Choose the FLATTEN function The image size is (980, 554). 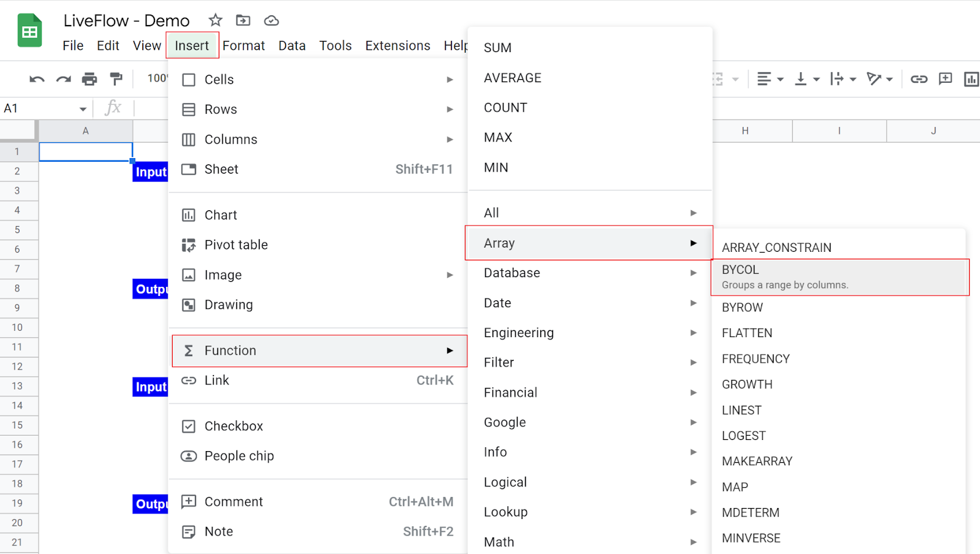coord(839,333)
